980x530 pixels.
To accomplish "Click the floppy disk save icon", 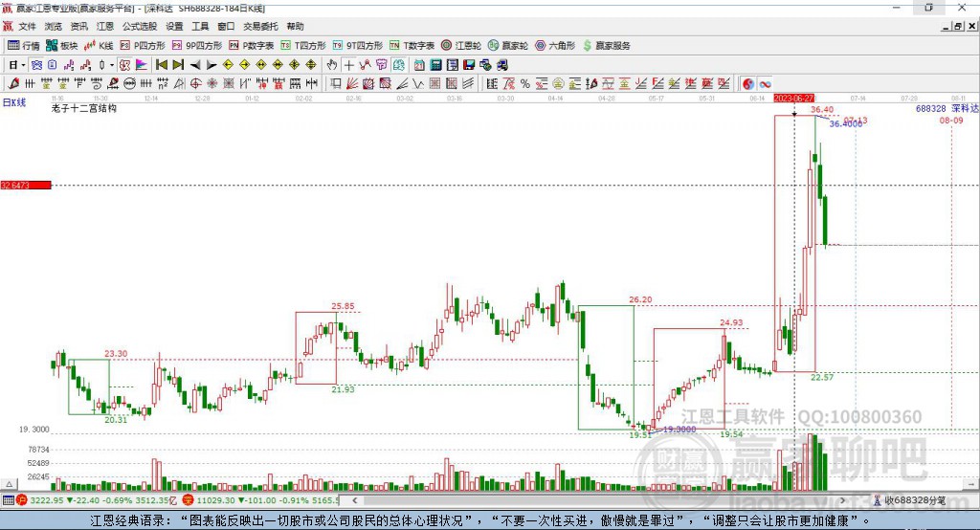I will 469,65.
